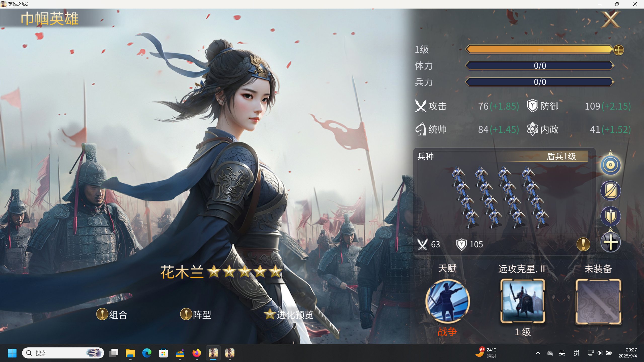Click the Windows search box

(63, 353)
